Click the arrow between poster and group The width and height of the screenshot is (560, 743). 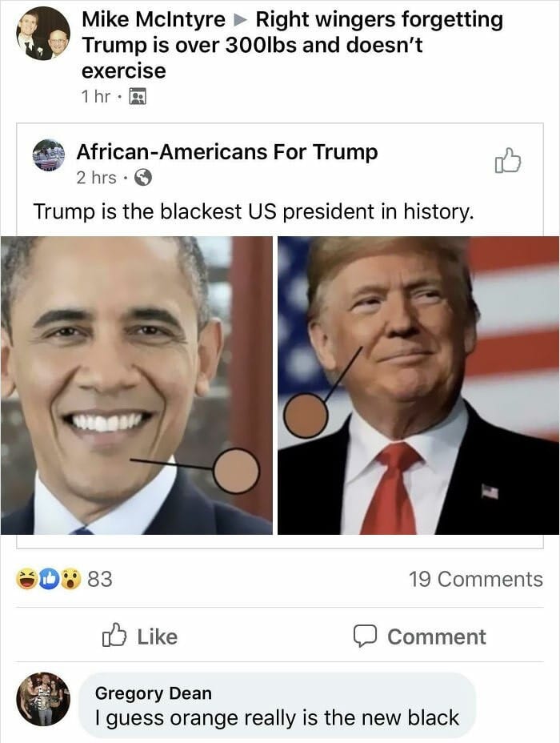coord(241,20)
